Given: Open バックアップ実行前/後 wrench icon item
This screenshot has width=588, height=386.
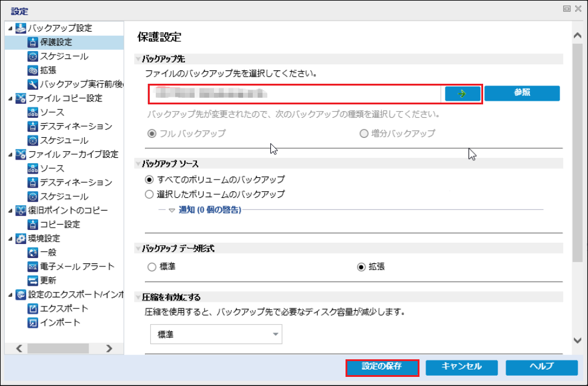Looking at the screenshot, I should (33, 84).
